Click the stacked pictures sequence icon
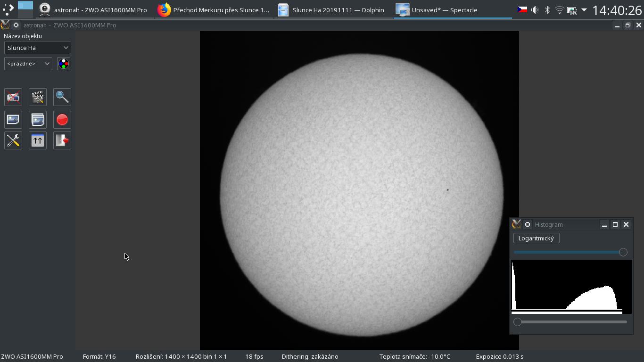Viewport: 644px width, 362px height. [38, 120]
